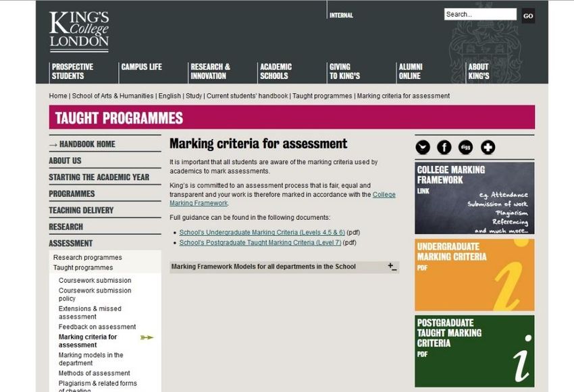
Task: Go to Taught programmes breadcrumb
Action: pos(322,96)
